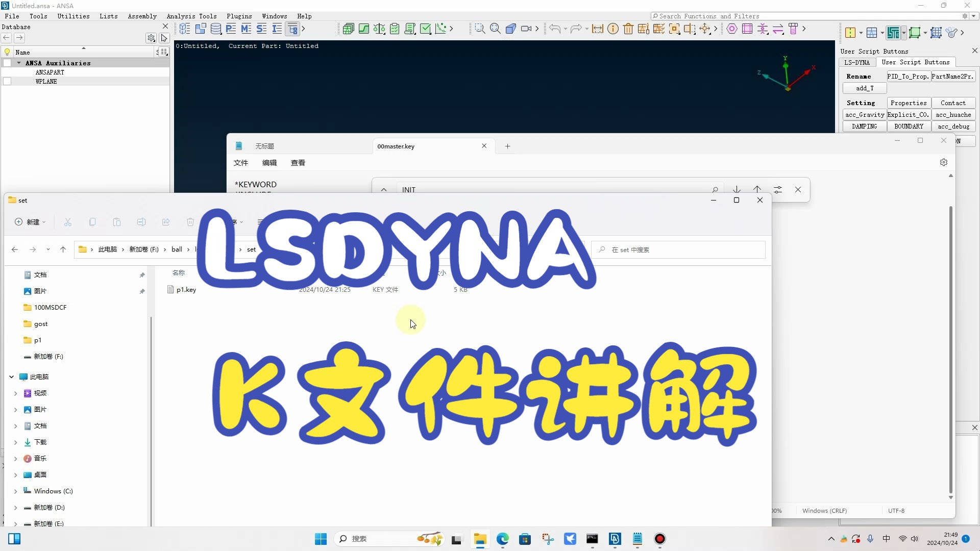This screenshot has height=551, width=980.
Task: Expand the 新加卷 (D:) drive node
Action: point(15,507)
